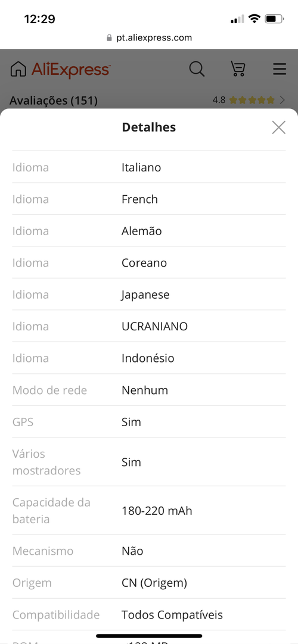Viewport: 298px width, 644px height.
Task: Select the Detalhes heading
Action: pos(149,127)
